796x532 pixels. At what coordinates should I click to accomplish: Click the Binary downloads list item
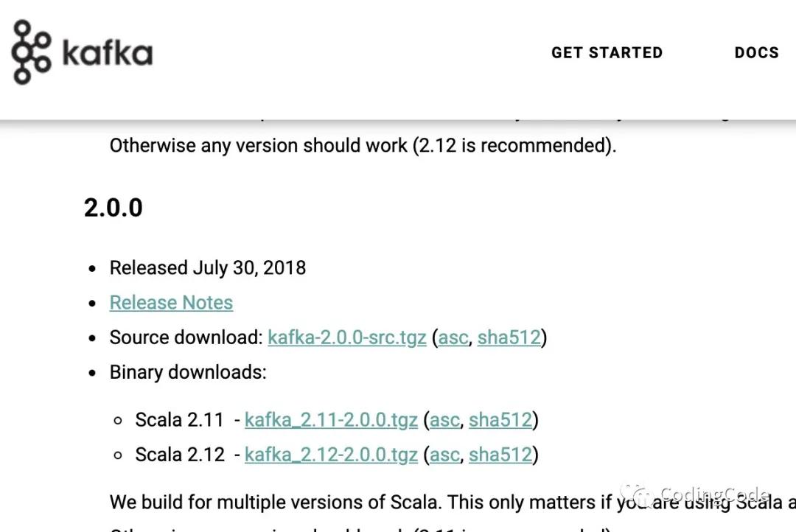tap(188, 372)
